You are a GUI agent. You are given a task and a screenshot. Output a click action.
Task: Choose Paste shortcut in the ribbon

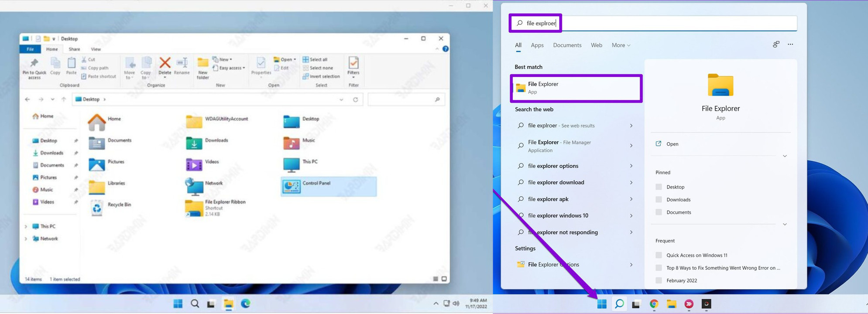[99, 76]
